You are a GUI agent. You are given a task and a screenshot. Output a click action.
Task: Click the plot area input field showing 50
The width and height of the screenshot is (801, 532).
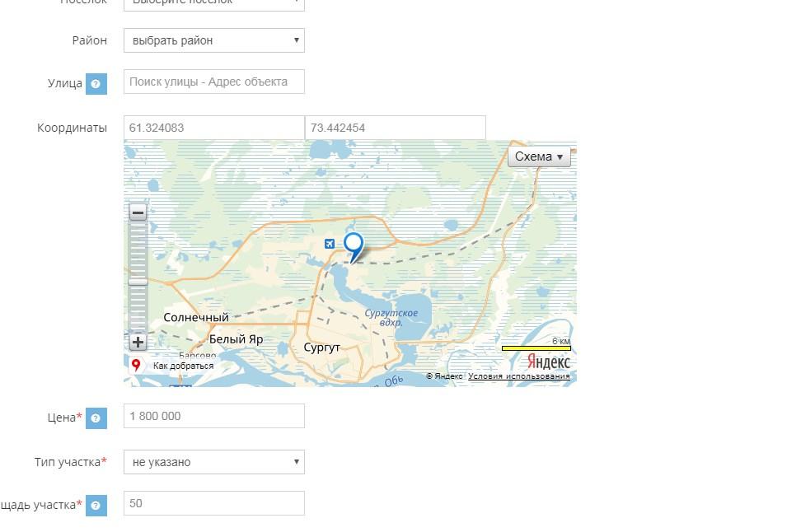point(214,503)
